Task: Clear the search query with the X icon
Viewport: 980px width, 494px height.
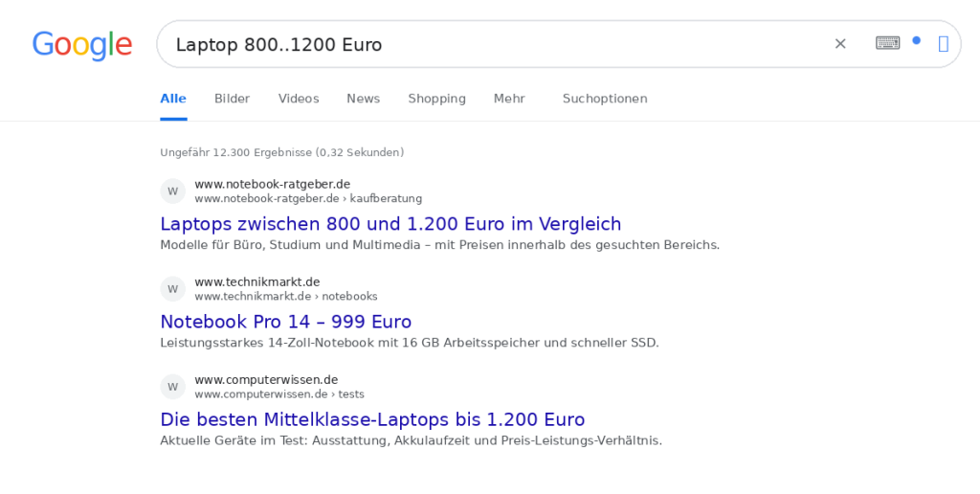Action: click(x=840, y=44)
